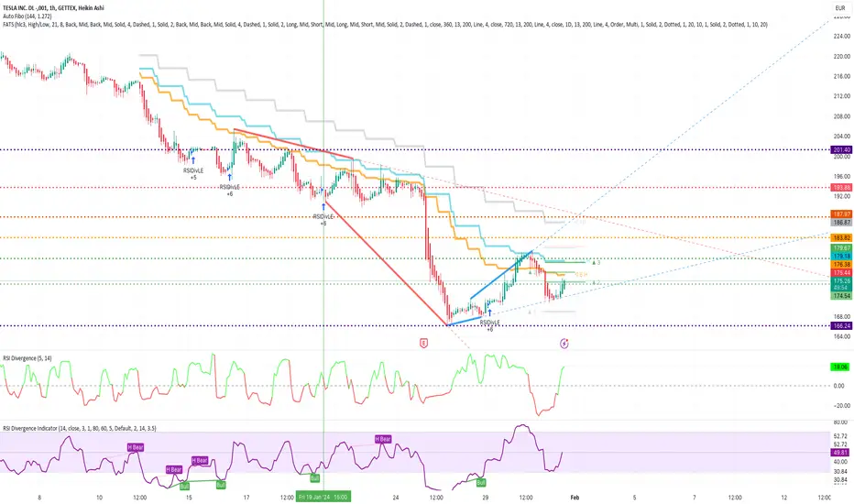Screen dimensions: 854x504
Task: Click the RSIDivLE +5 signal label
Action: [x=193, y=174]
